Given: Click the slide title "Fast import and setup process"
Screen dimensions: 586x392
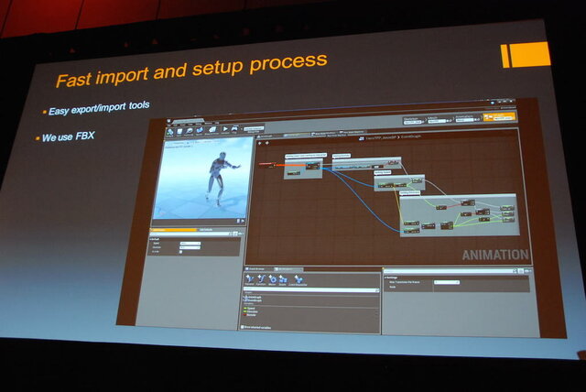Looking at the screenshot, I should click(191, 71).
